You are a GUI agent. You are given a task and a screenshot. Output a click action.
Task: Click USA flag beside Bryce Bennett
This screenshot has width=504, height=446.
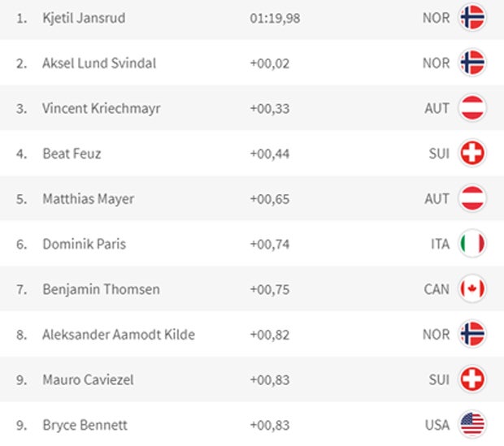[x=471, y=425]
